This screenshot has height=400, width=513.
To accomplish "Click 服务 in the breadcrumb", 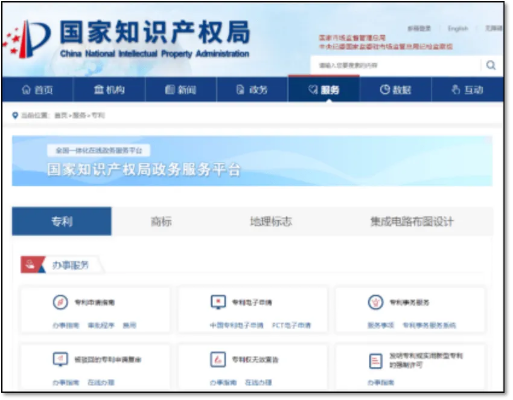I will coord(79,115).
